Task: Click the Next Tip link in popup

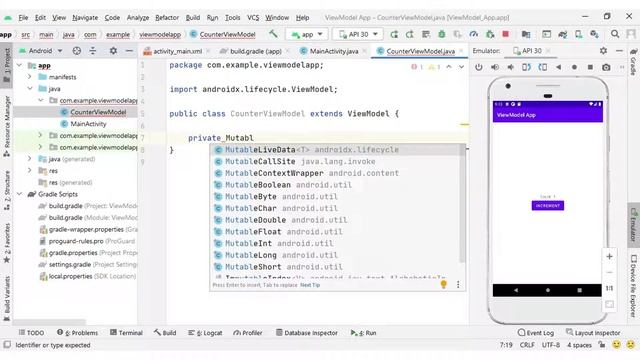Action: pyautogui.click(x=310, y=285)
